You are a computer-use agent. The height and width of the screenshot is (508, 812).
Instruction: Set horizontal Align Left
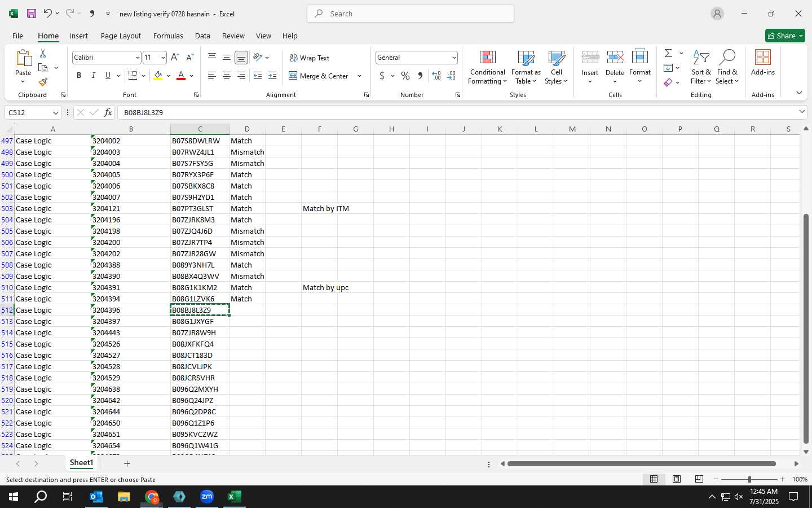coord(212,76)
